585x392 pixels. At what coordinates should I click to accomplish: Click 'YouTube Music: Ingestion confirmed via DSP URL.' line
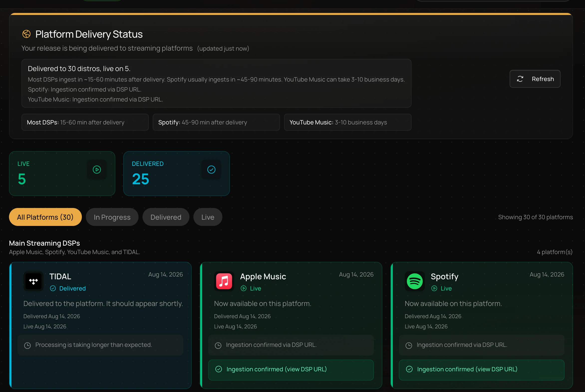pyautogui.click(x=95, y=99)
